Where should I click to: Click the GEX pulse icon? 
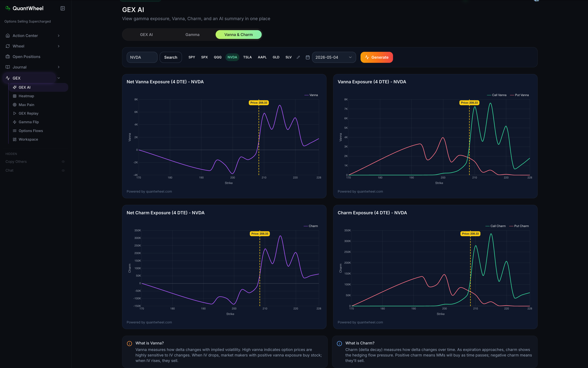pyautogui.click(x=8, y=78)
